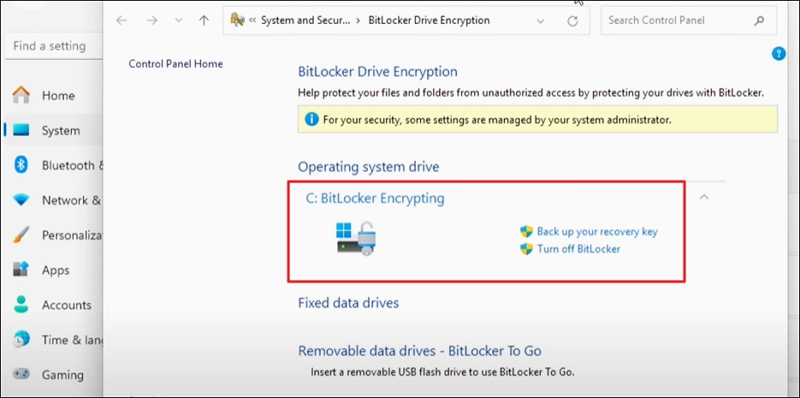Click the Back navigation arrow
Viewport: 800px width, 398px height.
121,20
